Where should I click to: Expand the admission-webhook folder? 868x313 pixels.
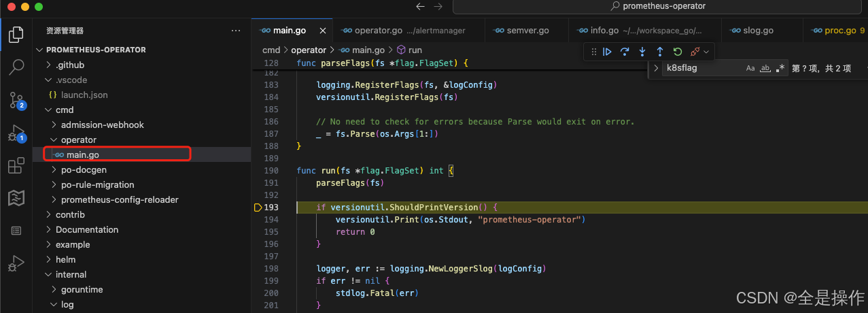click(x=141, y=125)
